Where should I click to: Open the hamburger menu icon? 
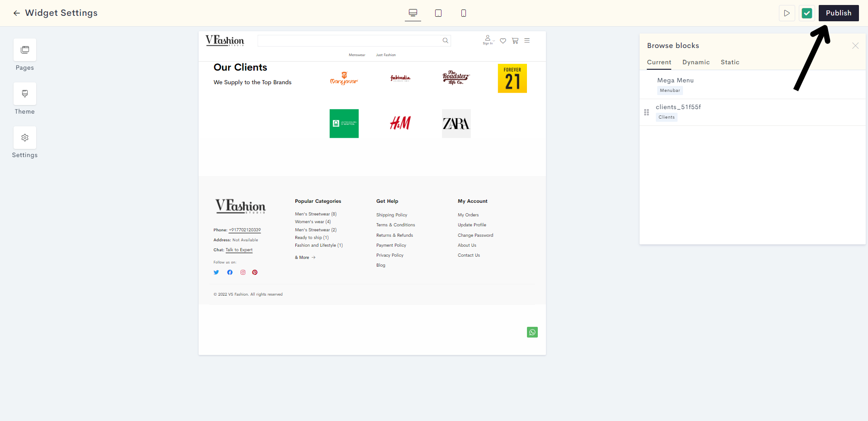point(527,41)
